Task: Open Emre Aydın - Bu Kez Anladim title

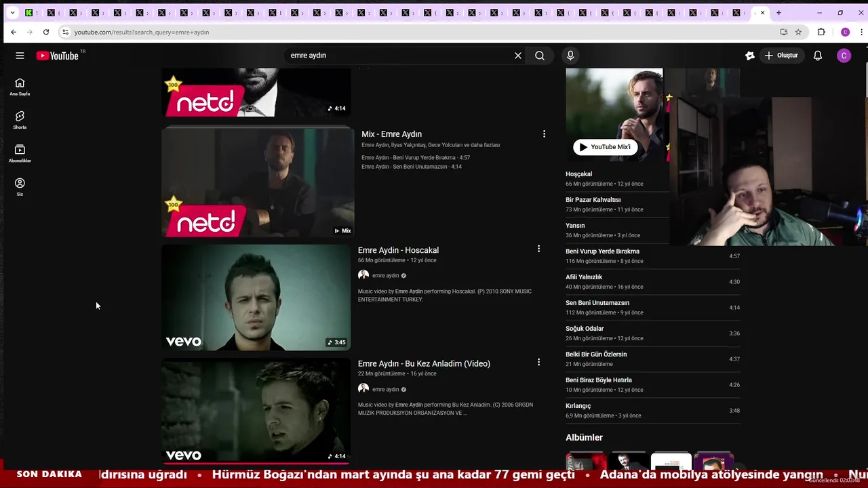Action: 424,364
